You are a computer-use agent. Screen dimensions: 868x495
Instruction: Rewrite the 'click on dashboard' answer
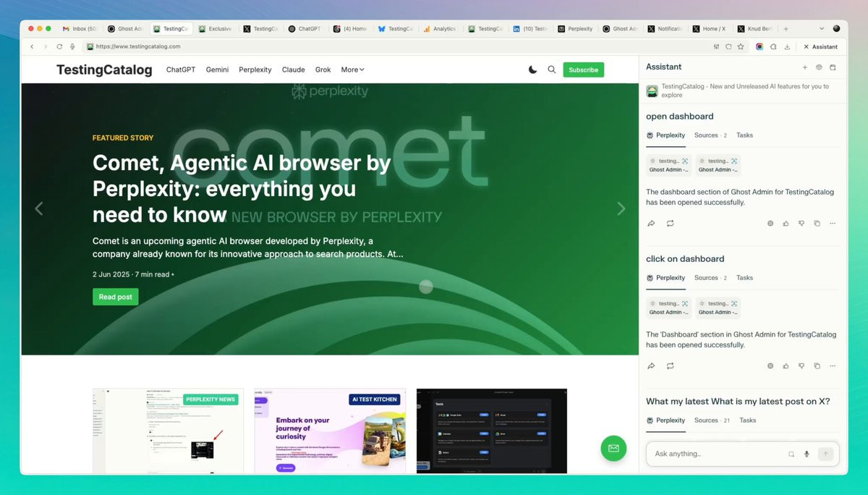click(x=671, y=366)
